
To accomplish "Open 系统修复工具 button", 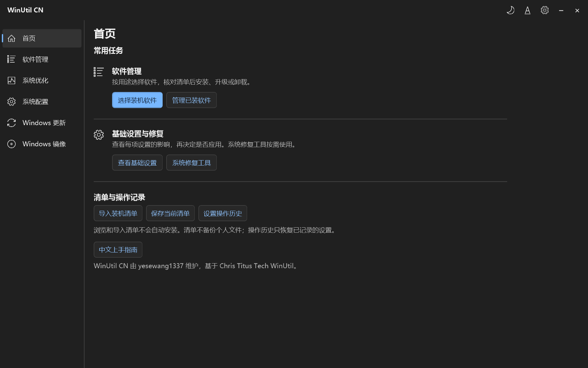I will pos(192,163).
